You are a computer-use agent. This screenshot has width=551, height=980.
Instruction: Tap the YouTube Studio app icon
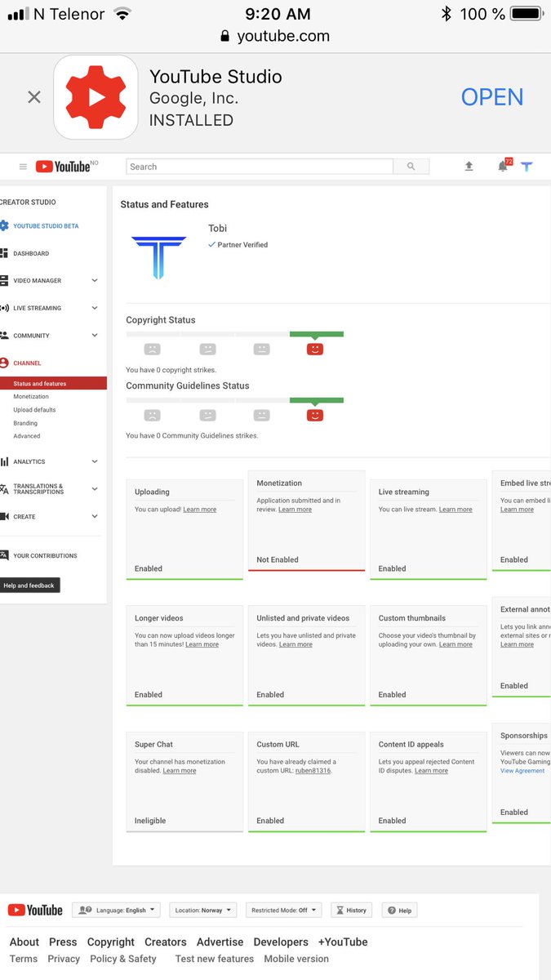[x=96, y=97]
